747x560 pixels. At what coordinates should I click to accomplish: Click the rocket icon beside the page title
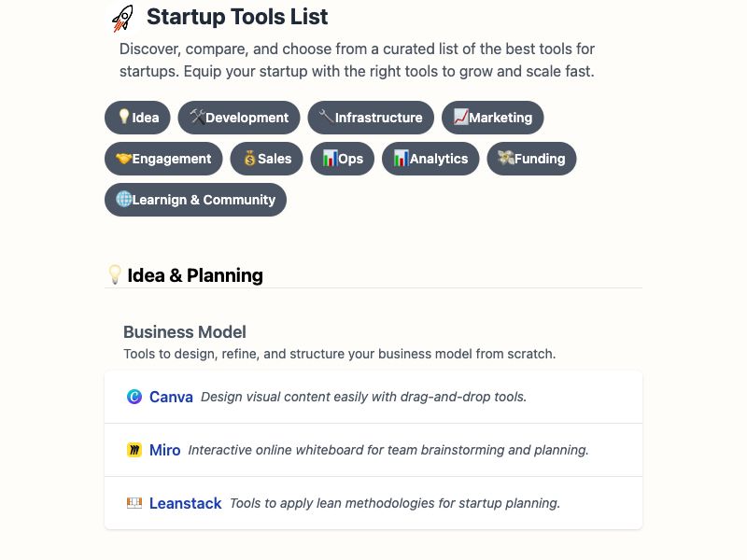coord(122,18)
